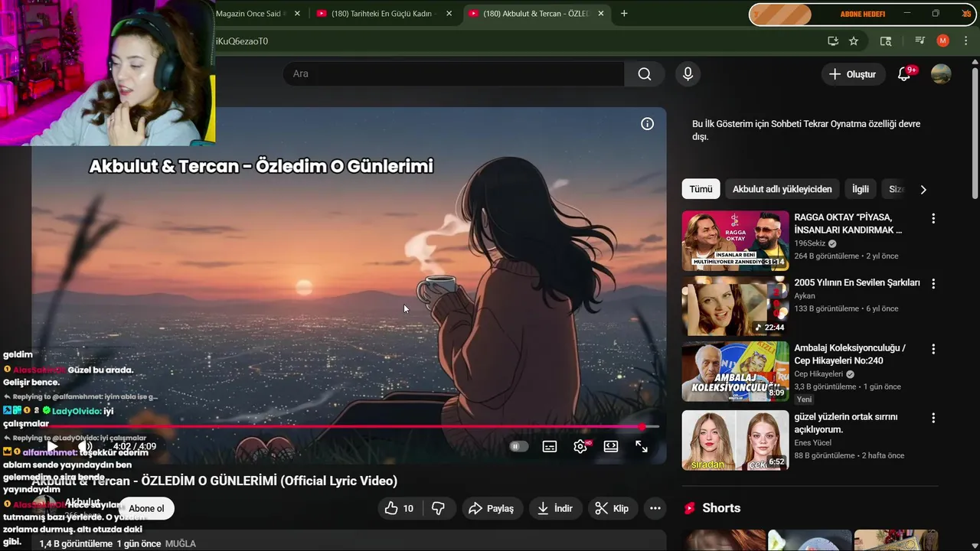Start voice search with microphone icon
The image size is (980, 551).
688,73
